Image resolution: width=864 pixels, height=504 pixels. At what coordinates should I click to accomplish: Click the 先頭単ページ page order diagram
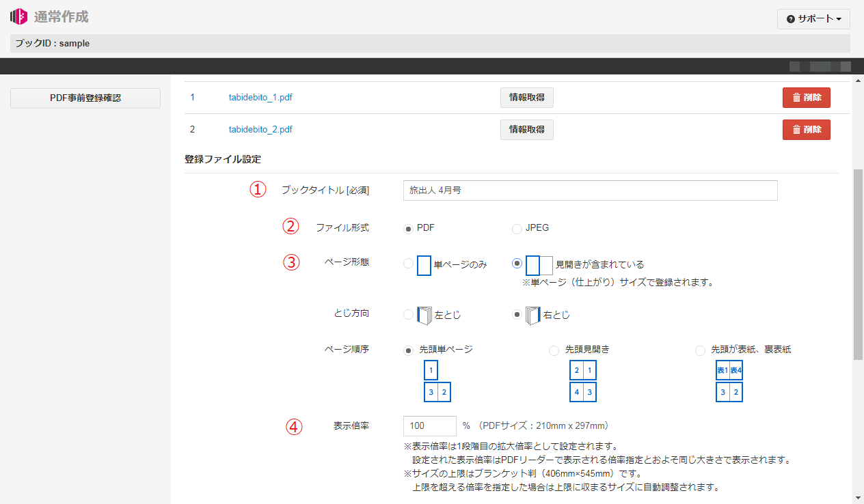(437, 382)
